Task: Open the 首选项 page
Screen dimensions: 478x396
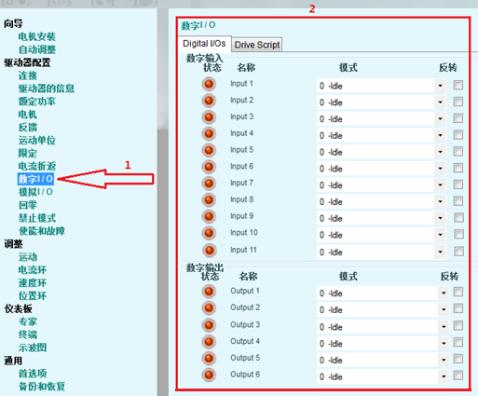Action: click(x=32, y=373)
